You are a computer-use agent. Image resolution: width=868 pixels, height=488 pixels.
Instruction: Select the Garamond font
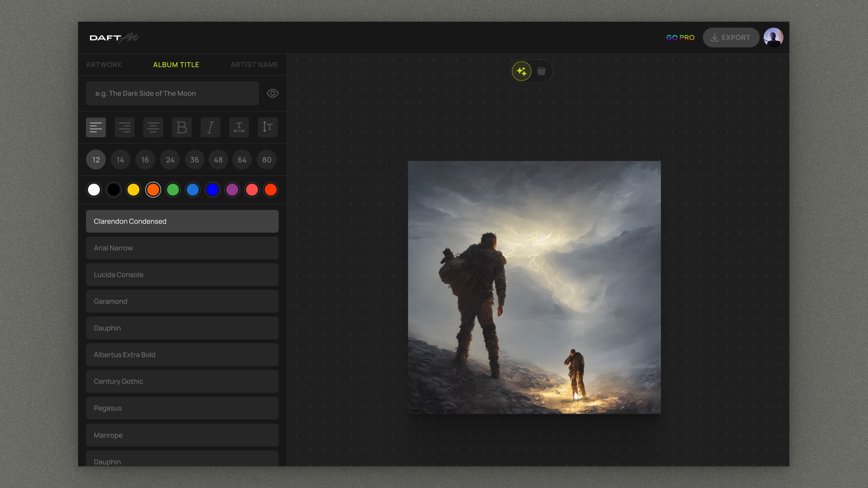pyautogui.click(x=182, y=301)
